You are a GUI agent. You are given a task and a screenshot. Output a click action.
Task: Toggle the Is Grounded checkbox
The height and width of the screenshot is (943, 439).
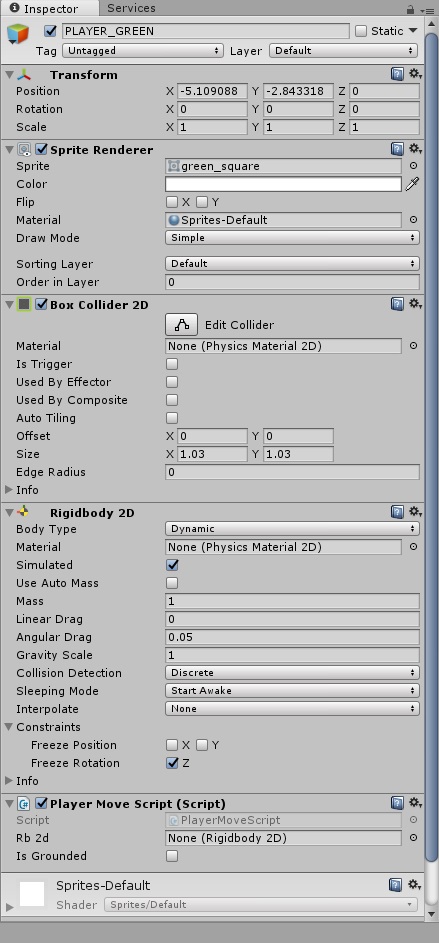point(172,856)
